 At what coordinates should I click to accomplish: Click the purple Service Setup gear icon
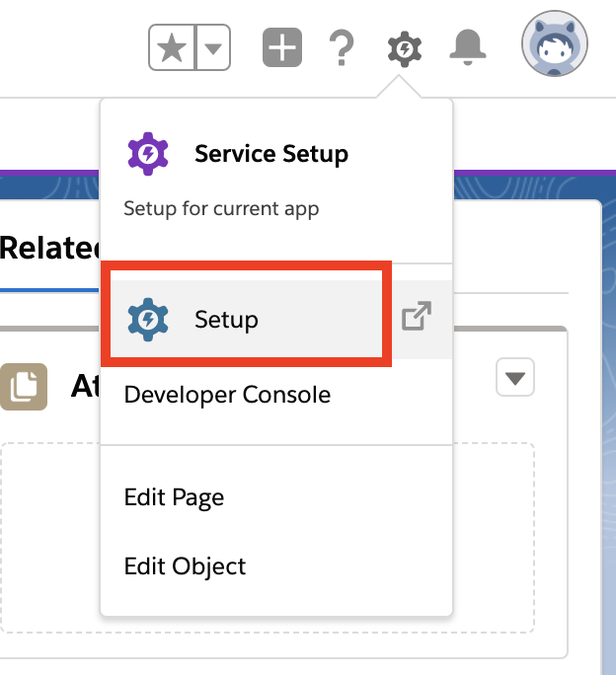pyautogui.click(x=148, y=154)
